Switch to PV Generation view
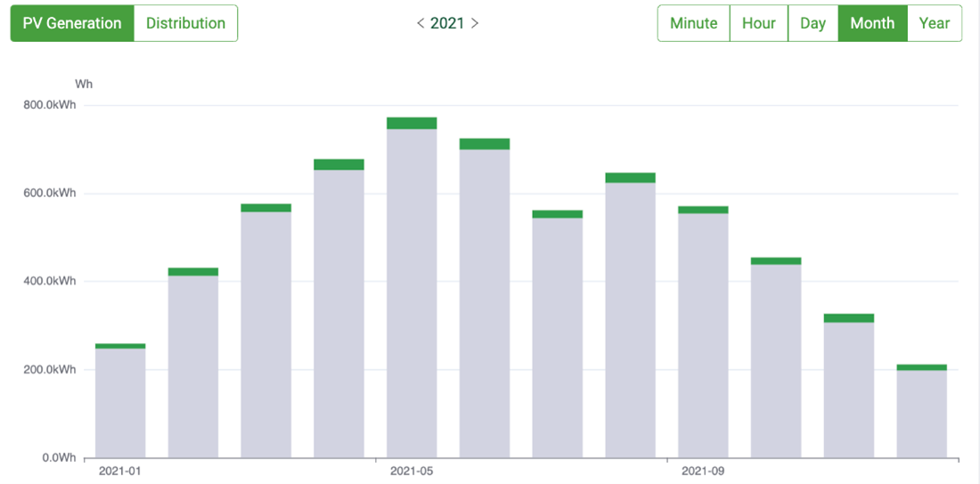Image resolution: width=980 pixels, height=484 pixels. pyautogui.click(x=72, y=23)
